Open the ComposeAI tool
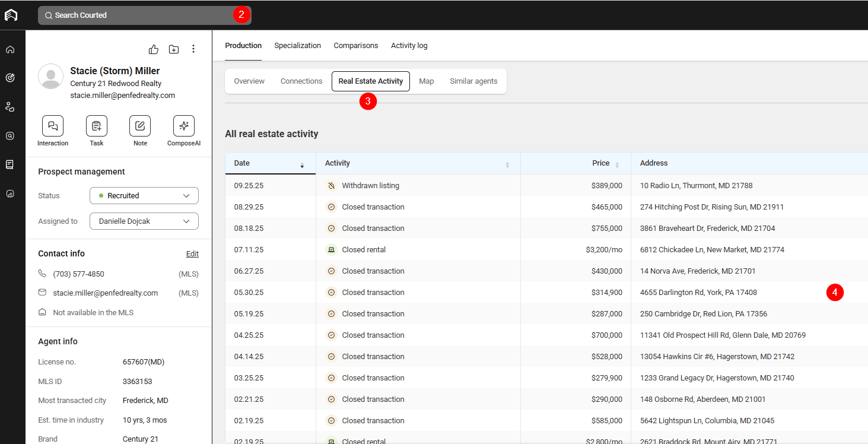The height and width of the screenshot is (444, 868). (184, 126)
